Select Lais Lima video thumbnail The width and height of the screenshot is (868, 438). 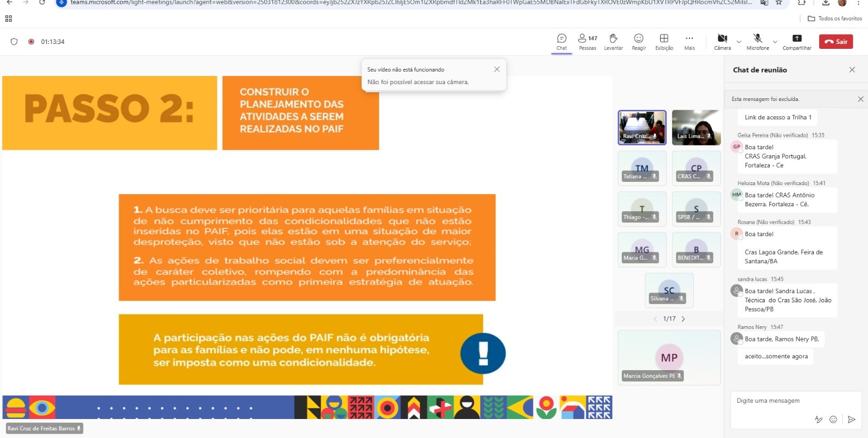click(696, 128)
